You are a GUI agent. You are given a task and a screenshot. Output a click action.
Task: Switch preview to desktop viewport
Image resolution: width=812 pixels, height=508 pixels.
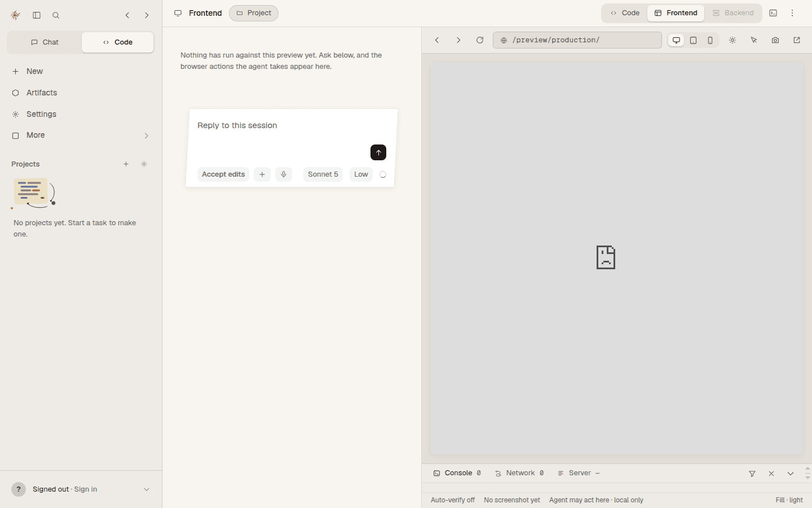pos(676,40)
